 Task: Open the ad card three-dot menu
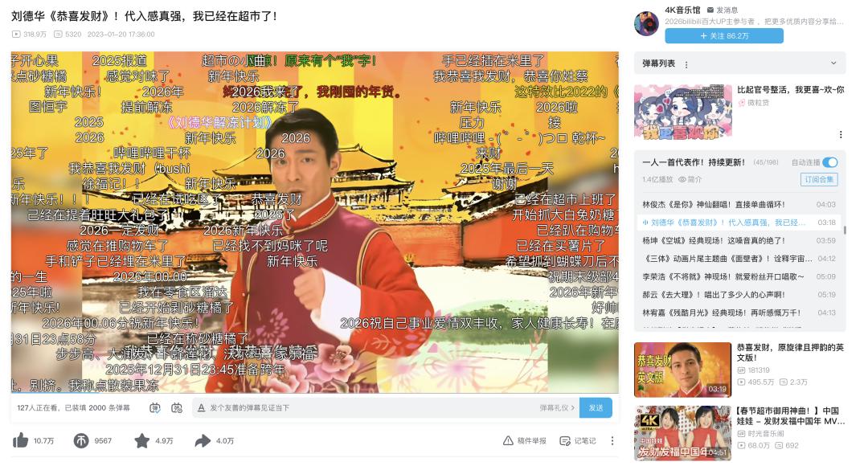coord(841,134)
